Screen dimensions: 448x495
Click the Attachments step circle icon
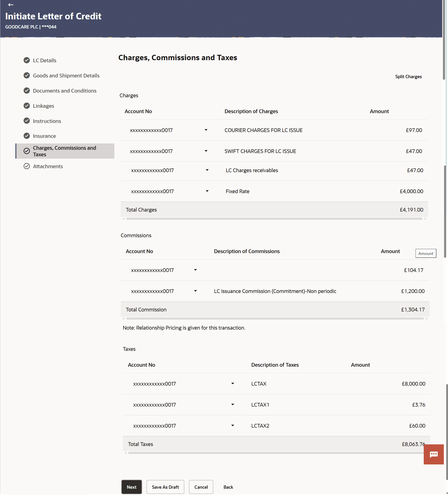click(27, 166)
